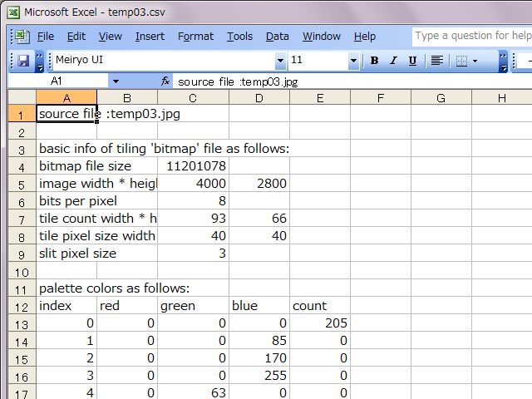The width and height of the screenshot is (532, 399).
Task: Select cell with green value 63
Action: pos(193,392)
